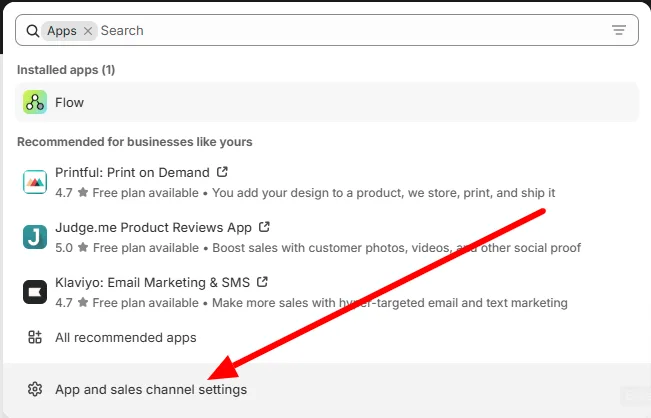
Task: Click external link icon beside Judge.me
Action: coord(264,227)
